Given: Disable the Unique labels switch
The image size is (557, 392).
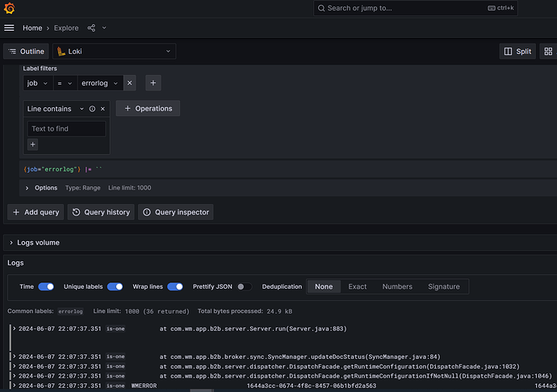Looking at the screenshot, I should tap(115, 286).
